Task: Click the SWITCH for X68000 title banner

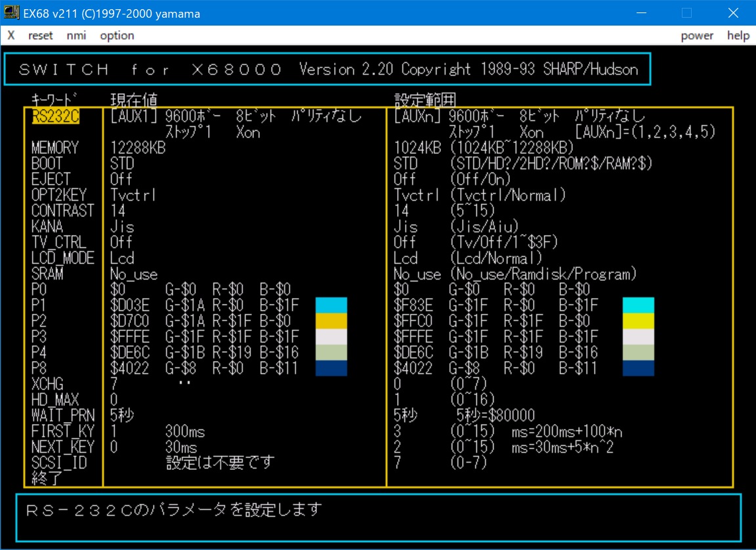Action: [328, 70]
